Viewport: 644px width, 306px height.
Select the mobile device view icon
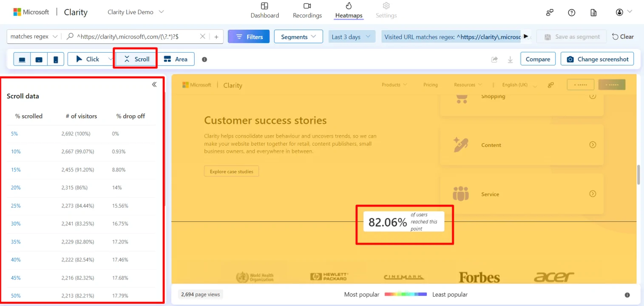click(56, 59)
